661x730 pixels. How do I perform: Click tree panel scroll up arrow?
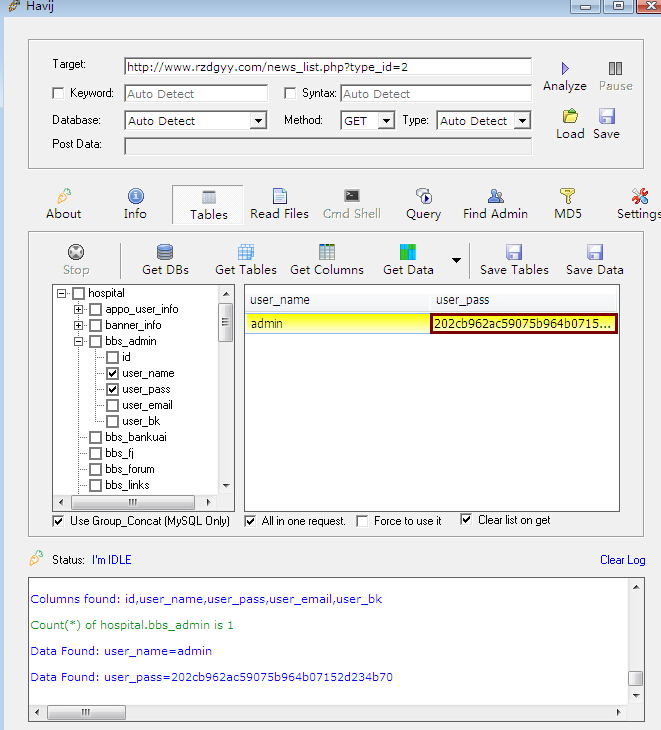[226, 294]
